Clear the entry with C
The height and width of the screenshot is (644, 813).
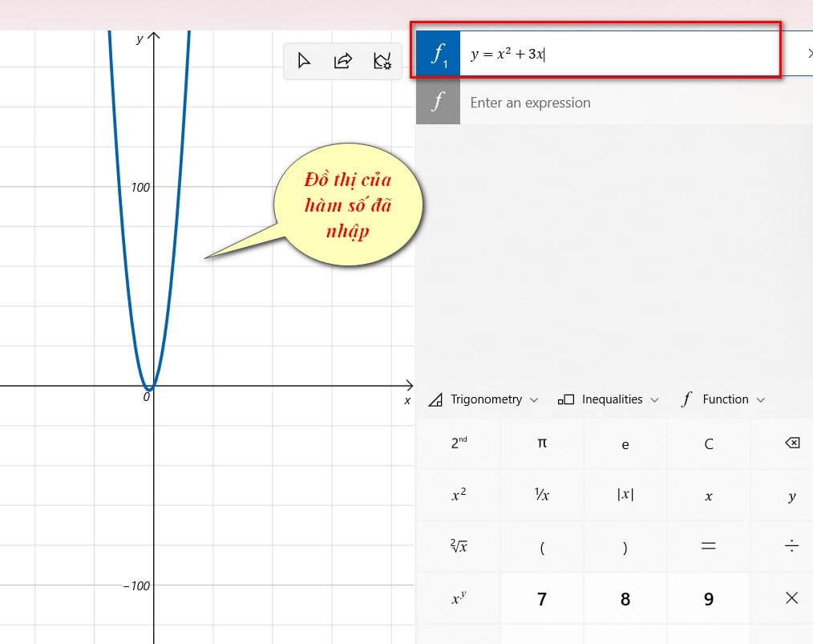709,444
